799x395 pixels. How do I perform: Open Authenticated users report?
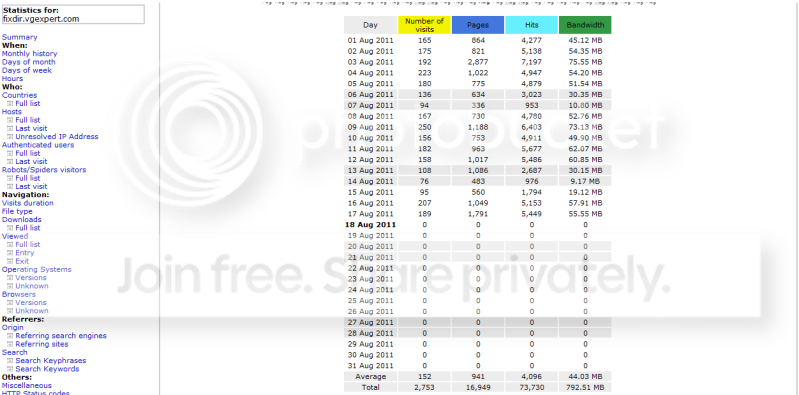38,145
